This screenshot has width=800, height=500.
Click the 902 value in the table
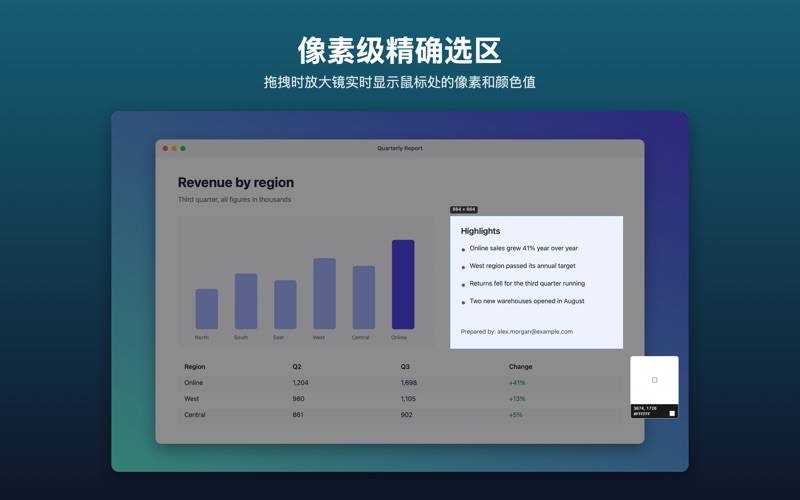(407, 415)
